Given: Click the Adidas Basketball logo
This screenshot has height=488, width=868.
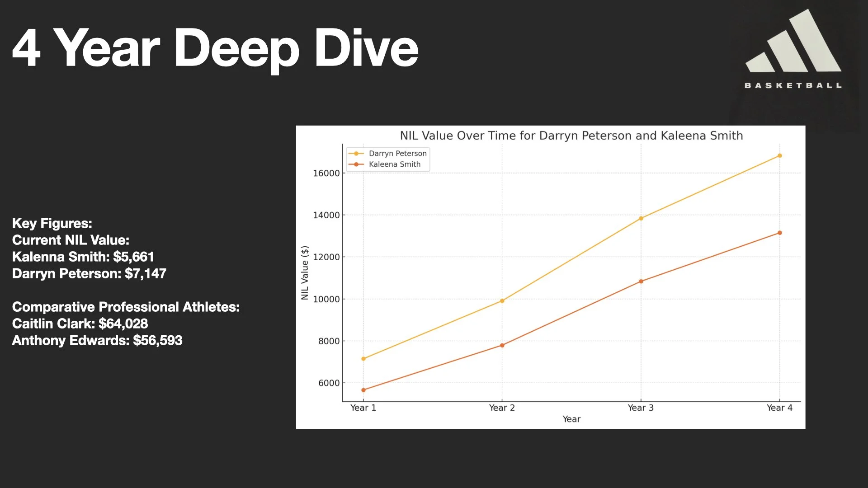Looking at the screenshot, I should [x=793, y=49].
